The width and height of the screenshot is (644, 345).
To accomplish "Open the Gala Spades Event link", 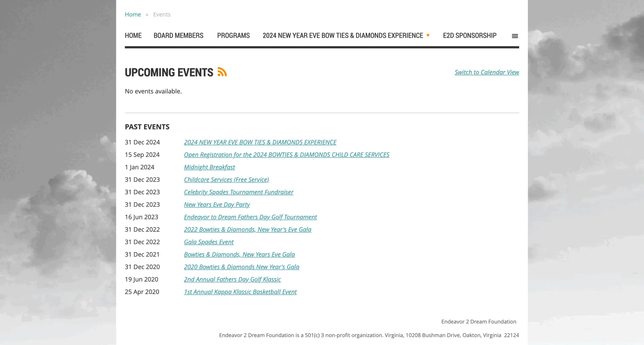I will (209, 242).
